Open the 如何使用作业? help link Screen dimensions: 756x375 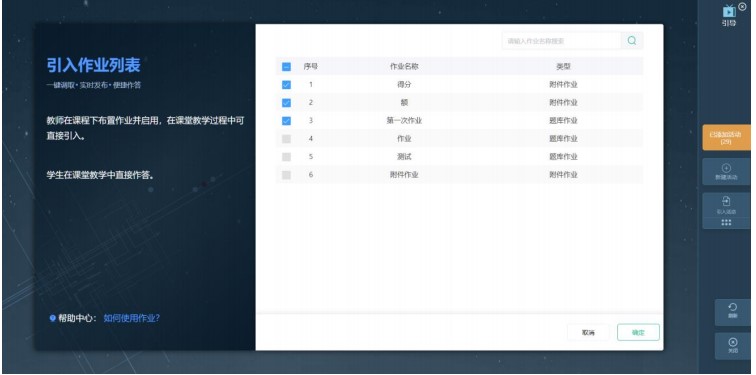click(132, 318)
